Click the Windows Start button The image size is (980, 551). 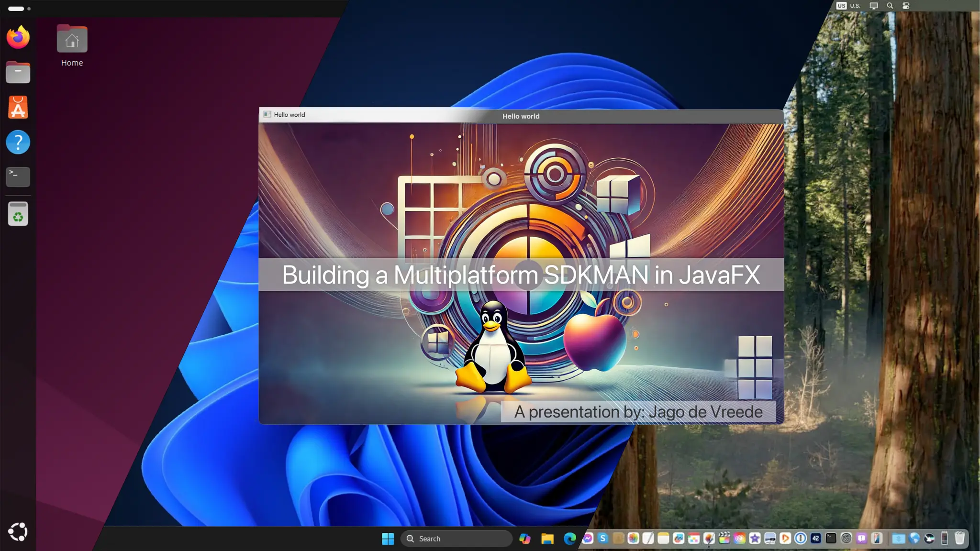tap(388, 539)
